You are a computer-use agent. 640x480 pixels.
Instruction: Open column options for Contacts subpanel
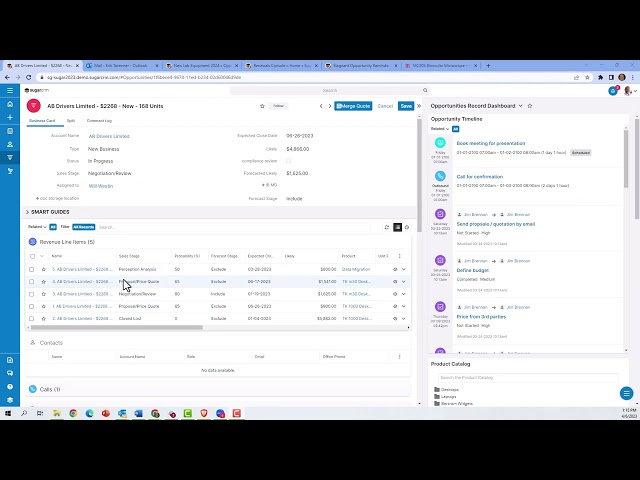pyautogui.click(x=400, y=357)
